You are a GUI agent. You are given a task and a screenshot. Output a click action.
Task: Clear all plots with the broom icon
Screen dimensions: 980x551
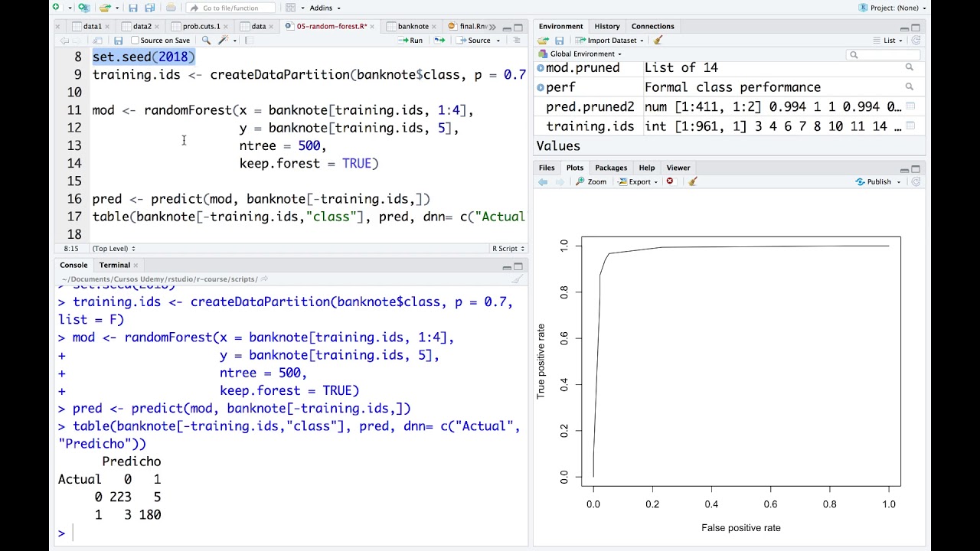click(x=692, y=181)
